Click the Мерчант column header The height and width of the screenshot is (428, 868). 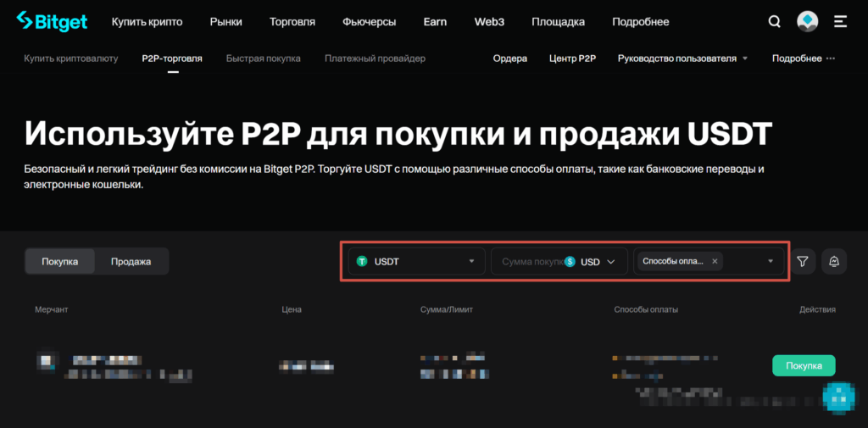(52, 309)
